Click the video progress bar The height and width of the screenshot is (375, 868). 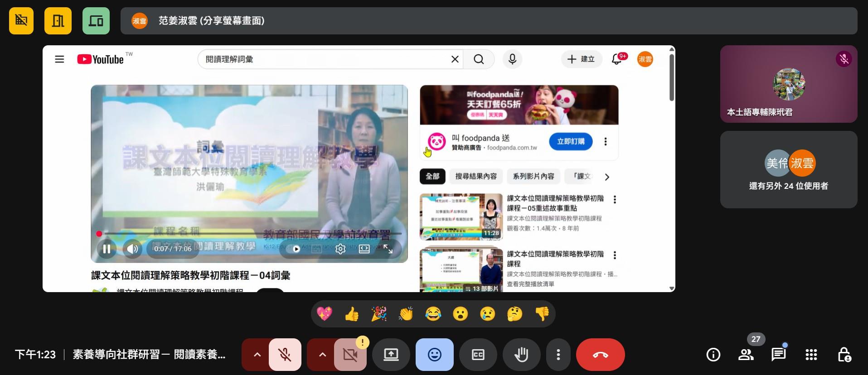(249, 234)
